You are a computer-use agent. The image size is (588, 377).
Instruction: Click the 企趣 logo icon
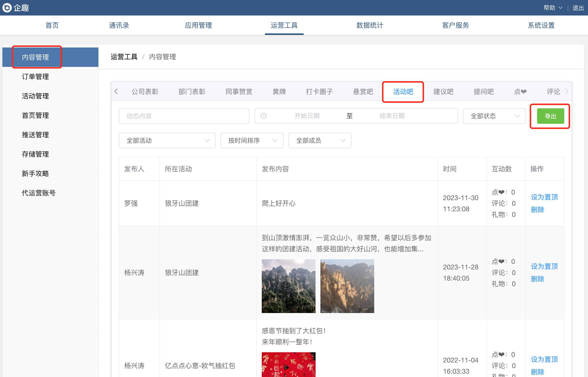[x=7, y=8]
